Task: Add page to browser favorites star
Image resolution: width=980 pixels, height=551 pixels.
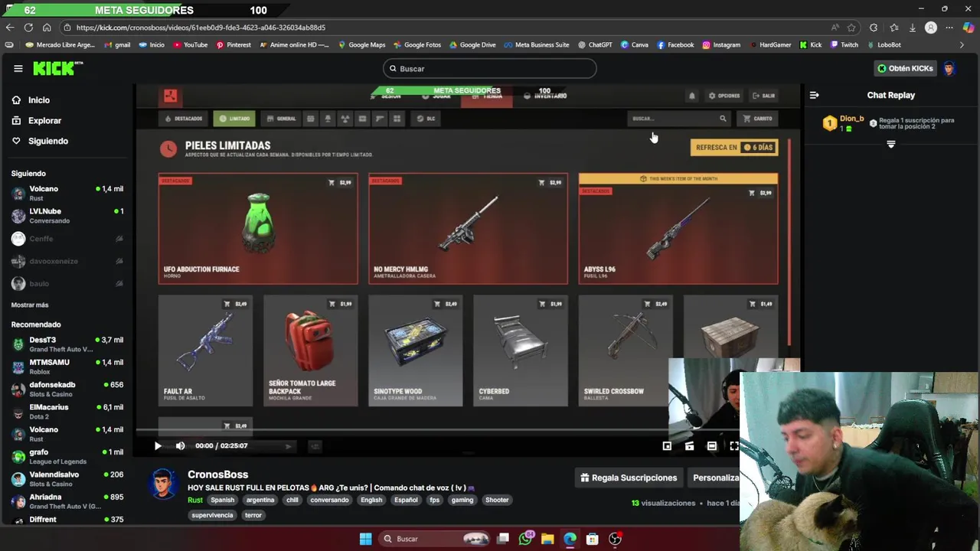Action: pyautogui.click(x=851, y=28)
